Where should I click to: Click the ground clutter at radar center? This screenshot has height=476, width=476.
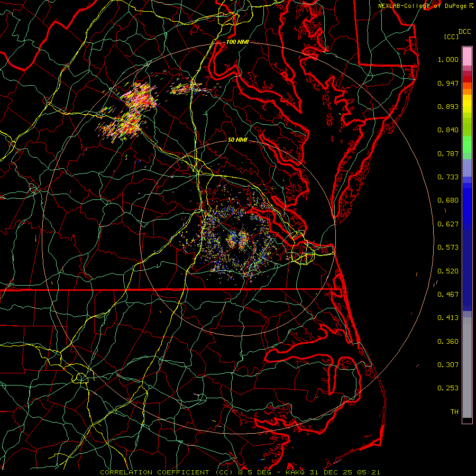237,239
